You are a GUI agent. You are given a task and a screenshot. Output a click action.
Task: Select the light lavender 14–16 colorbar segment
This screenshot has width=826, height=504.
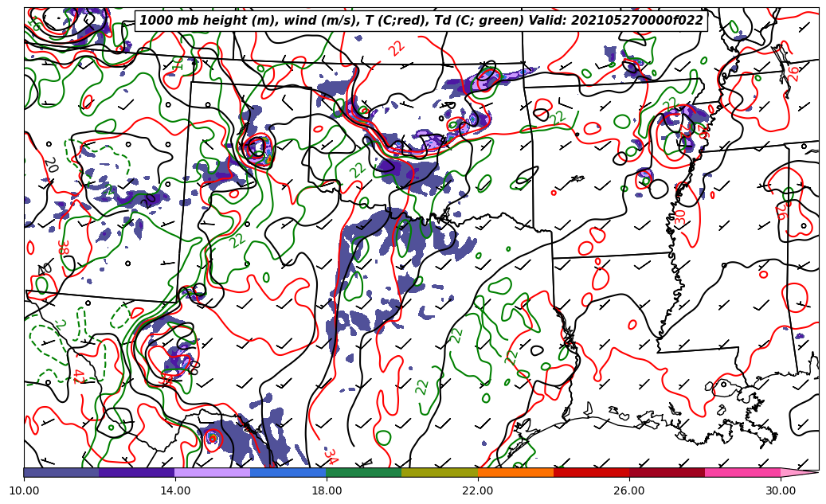pos(213,472)
